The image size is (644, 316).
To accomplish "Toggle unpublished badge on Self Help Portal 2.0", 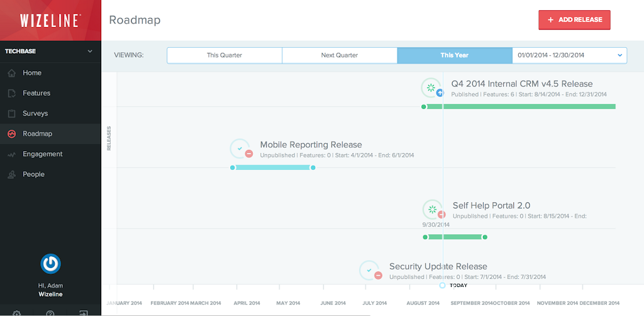I will pyautogui.click(x=441, y=215).
